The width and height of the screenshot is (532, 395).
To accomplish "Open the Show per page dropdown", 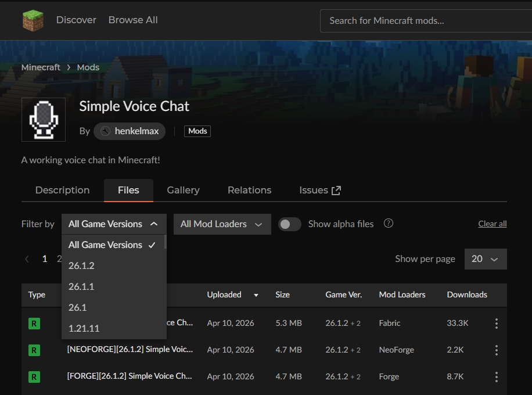I will tap(486, 258).
